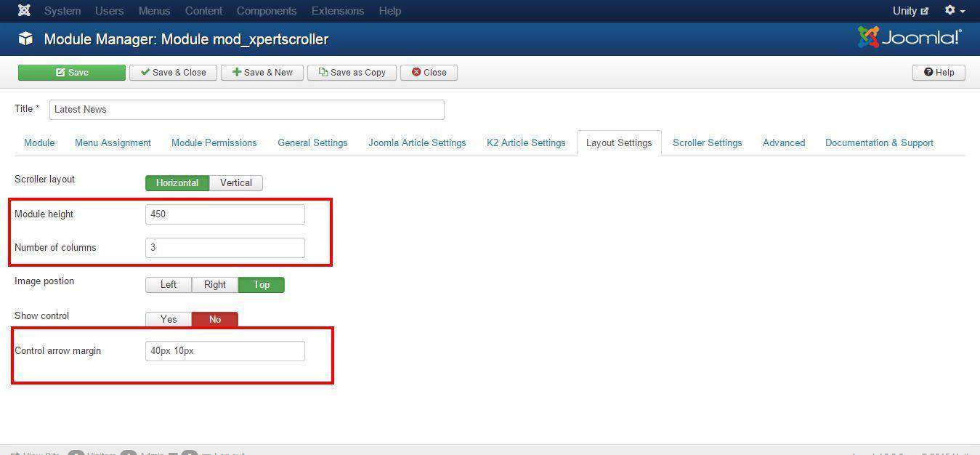Viewport: 980px width, 455px height.
Task: Click the green Save button
Action: (72, 73)
